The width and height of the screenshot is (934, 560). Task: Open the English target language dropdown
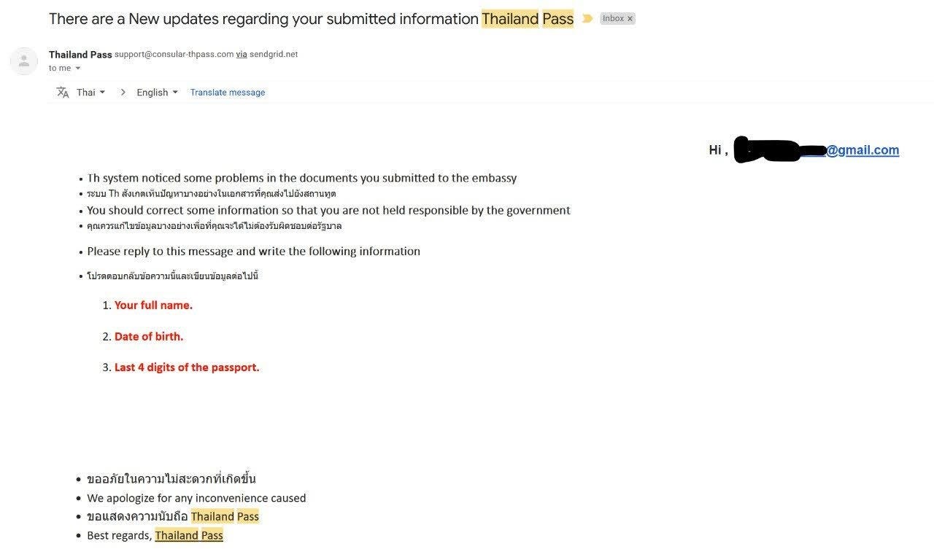(x=157, y=93)
